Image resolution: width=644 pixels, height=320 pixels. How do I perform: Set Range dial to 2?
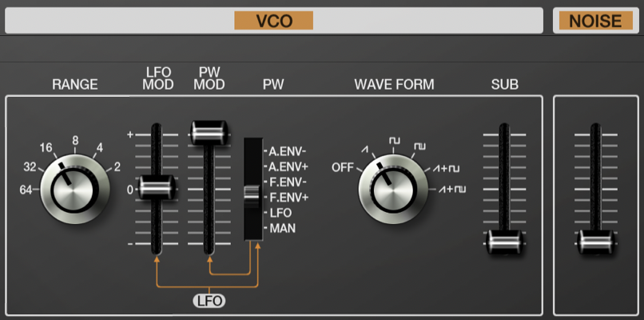117,167
